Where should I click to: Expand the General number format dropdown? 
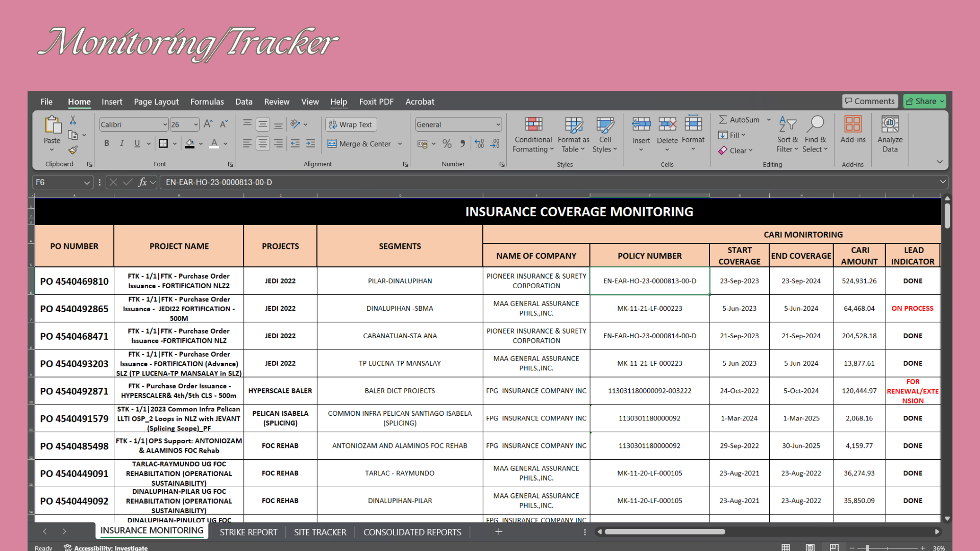(498, 124)
